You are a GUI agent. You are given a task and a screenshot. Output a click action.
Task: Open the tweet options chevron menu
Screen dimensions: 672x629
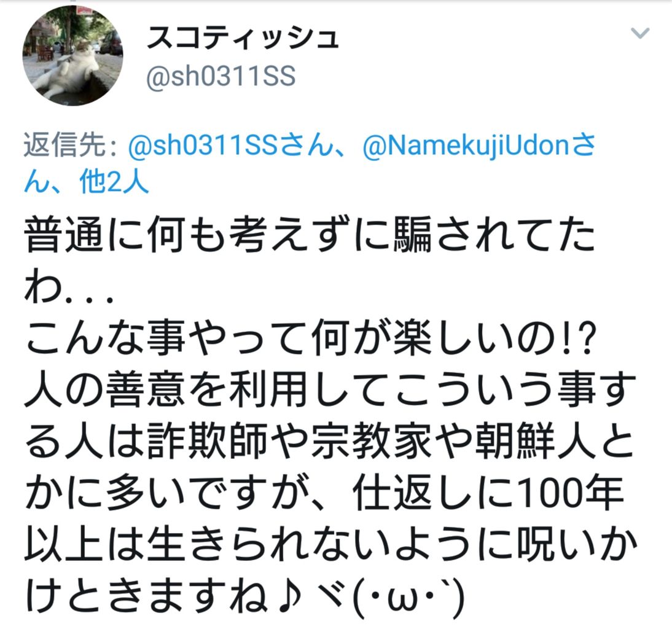pos(640,33)
